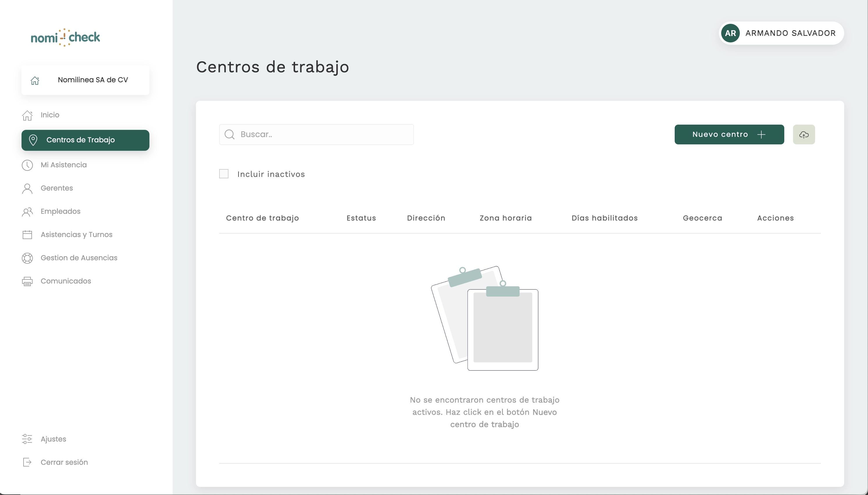
Task: Click the lifebuoy icon for Gestion de Ausencias
Action: pos(27,258)
